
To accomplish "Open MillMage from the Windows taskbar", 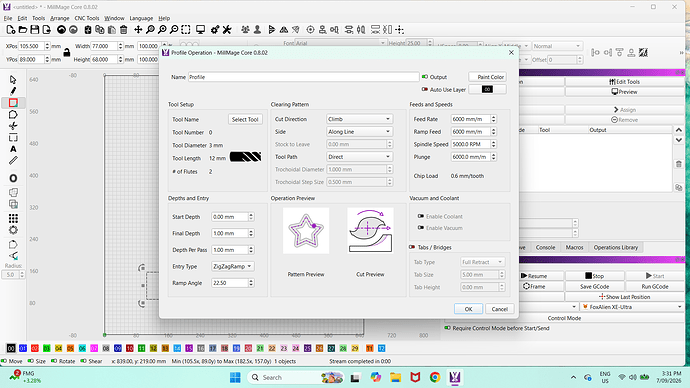I will click(x=455, y=377).
